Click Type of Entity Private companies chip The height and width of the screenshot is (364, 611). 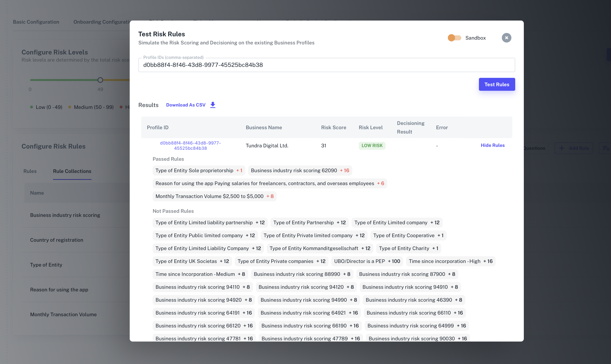pos(281,262)
